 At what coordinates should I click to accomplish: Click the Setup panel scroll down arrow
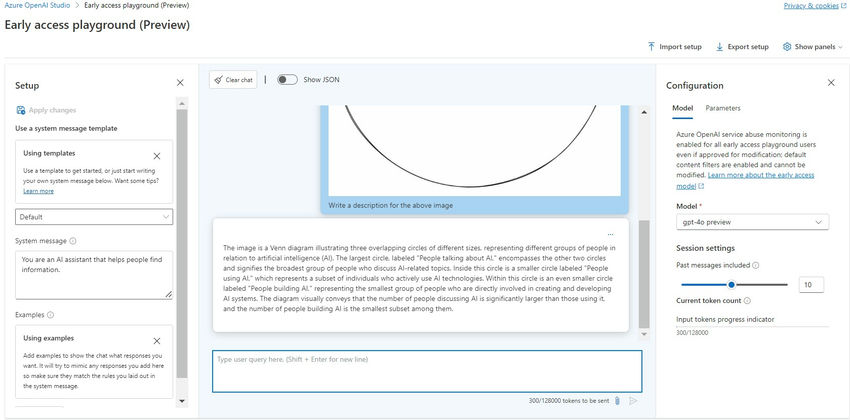click(182, 401)
